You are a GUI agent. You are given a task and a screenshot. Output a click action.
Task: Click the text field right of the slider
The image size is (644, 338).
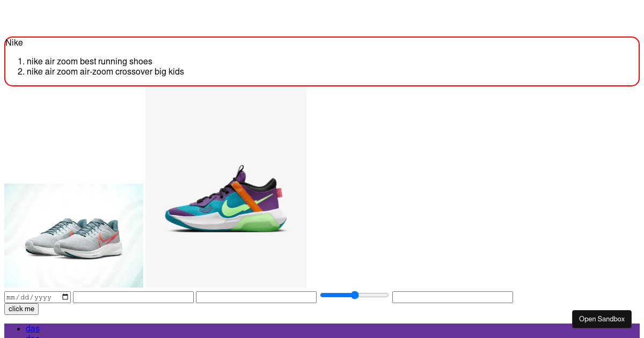452,297
